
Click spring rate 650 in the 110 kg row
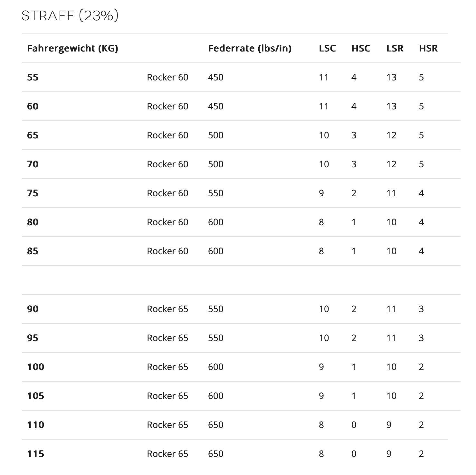pyautogui.click(x=215, y=425)
